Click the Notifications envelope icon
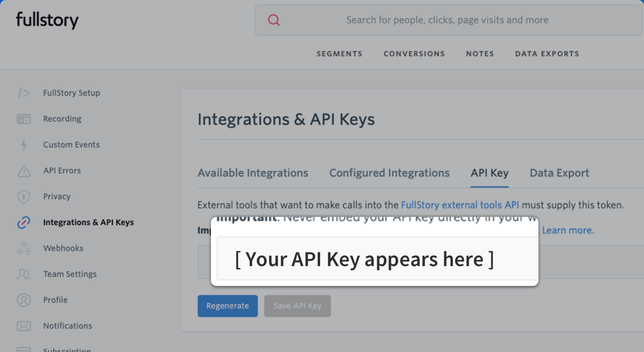Image resolution: width=644 pixels, height=352 pixels. (23, 326)
